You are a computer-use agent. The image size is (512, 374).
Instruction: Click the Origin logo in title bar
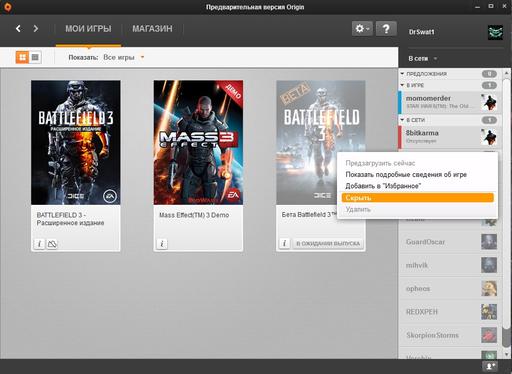7,7
